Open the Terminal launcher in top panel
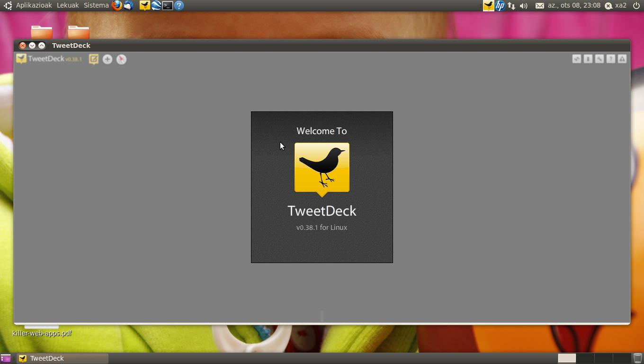The height and width of the screenshot is (364, 644). point(168,6)
